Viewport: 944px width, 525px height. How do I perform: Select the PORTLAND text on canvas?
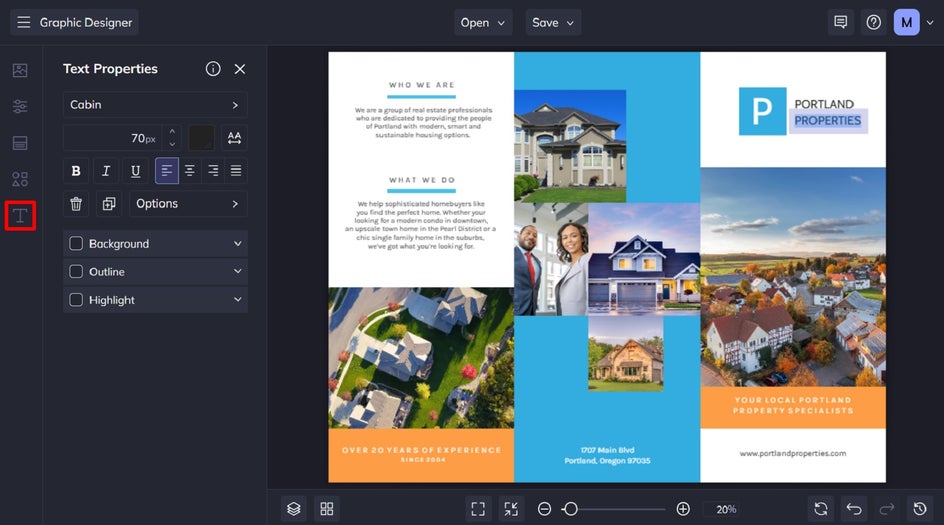coord(824,104)
